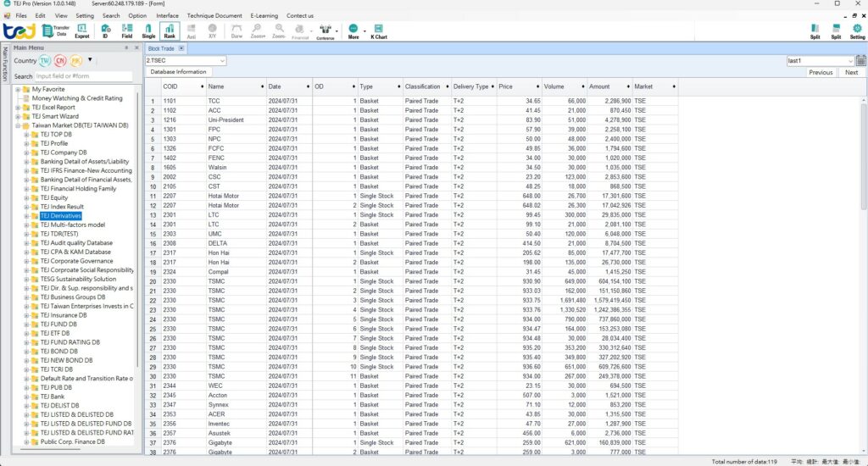
Task: Open the Technique Document menu
Action: point(214,15)
